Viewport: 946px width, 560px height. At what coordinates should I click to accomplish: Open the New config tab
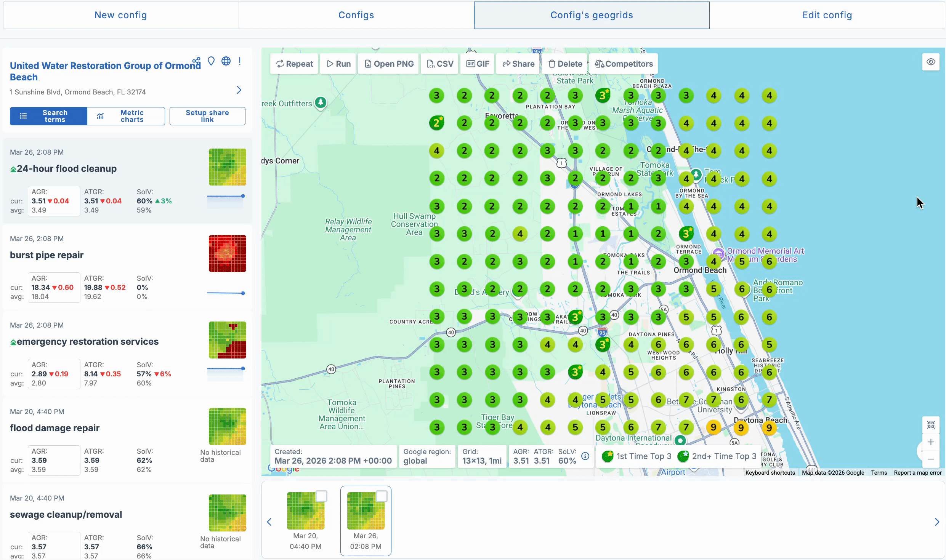pyautogui.click(x=121, y=15)
